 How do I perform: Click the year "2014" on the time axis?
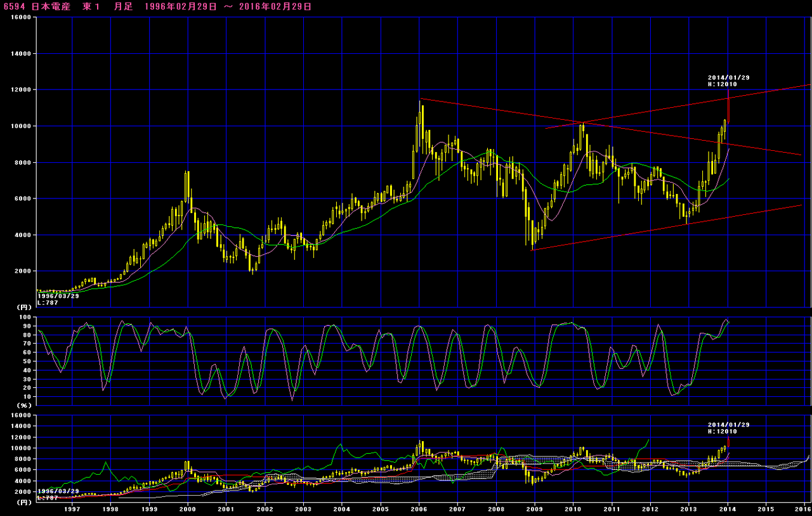point(728,508)
